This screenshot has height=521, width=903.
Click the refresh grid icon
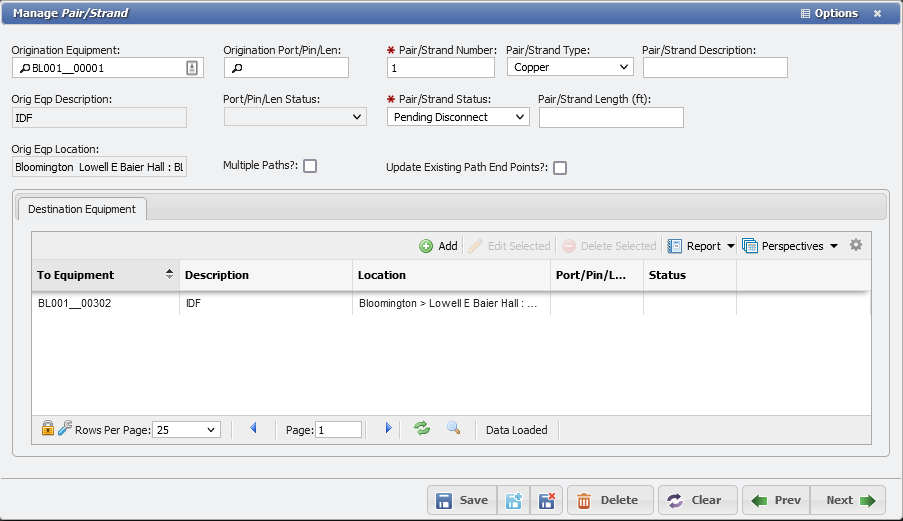tap(422, 429)
